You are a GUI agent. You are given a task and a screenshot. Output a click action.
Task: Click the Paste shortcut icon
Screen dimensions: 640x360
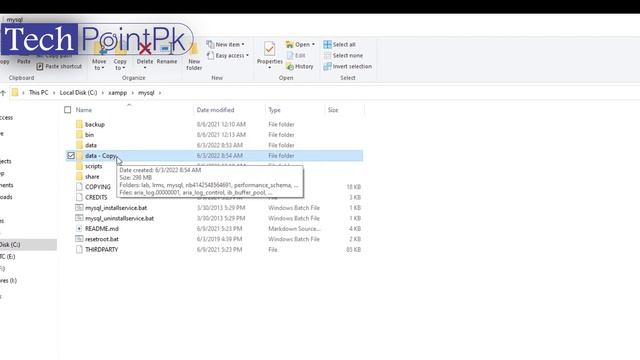pyautogui.click(x=40, y=66)
